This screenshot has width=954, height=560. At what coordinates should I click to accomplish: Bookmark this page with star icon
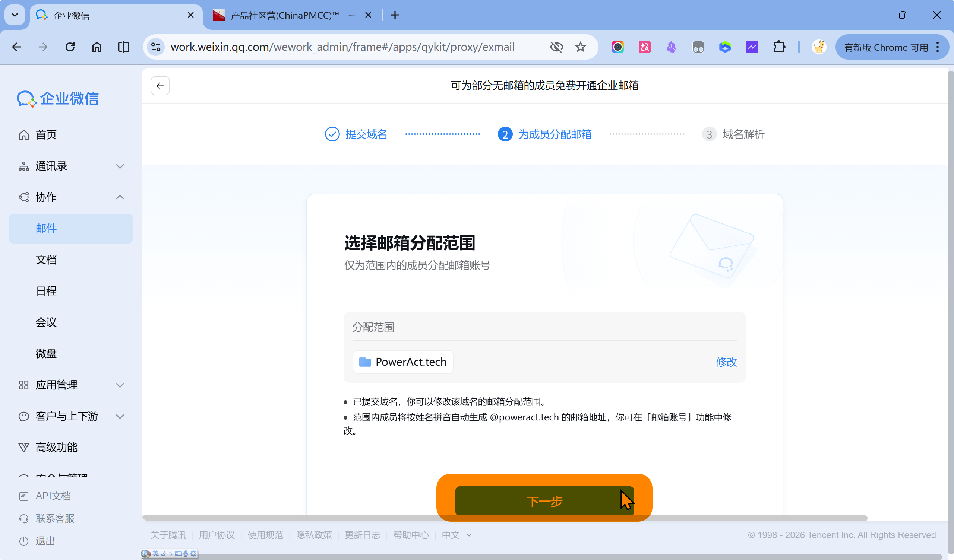click(x=580, y=47)
